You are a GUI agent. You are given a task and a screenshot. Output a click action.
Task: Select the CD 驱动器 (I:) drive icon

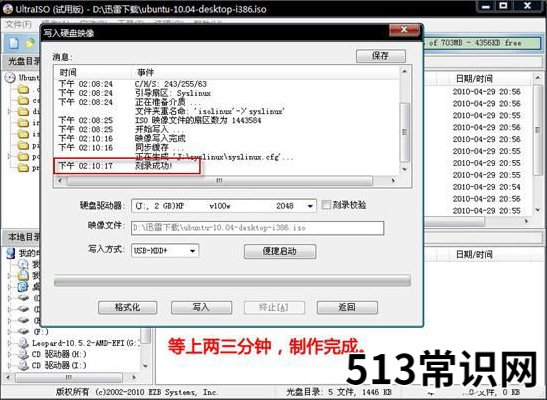click(23, 365)
